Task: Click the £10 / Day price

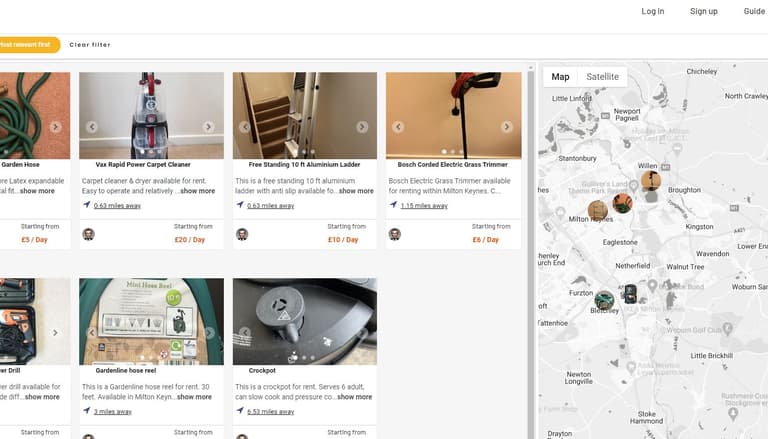Action: tap(343, 240)
